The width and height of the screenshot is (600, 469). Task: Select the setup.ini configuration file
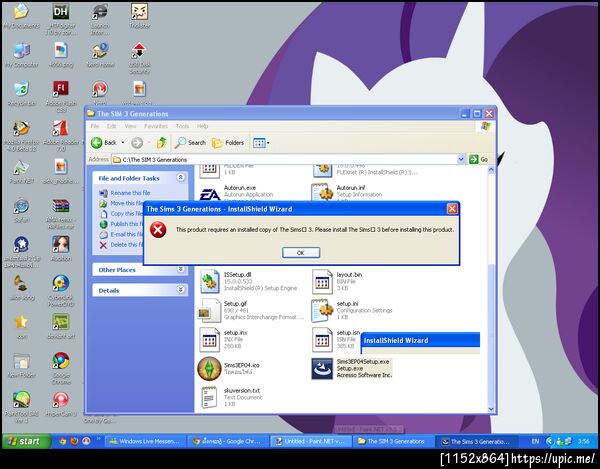click(x=352, y=311)
